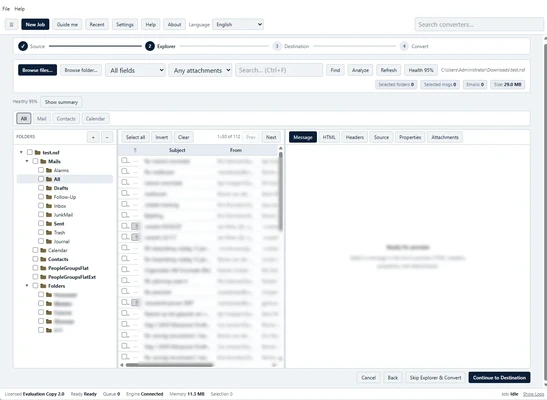
Task: Click the Find button
Action: (x=335, y=70)
